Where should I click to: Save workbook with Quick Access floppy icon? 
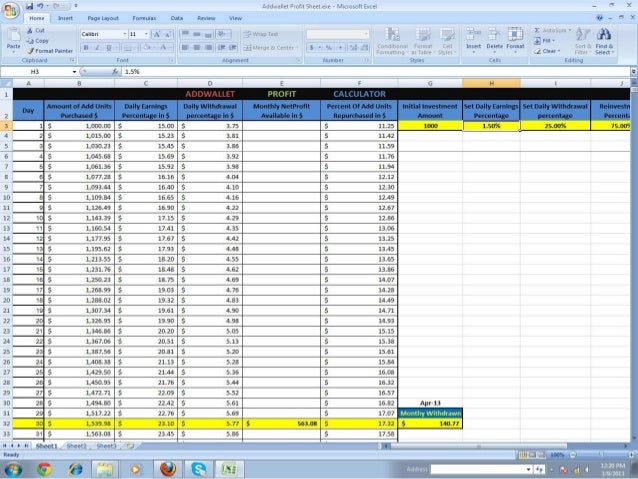29,6
